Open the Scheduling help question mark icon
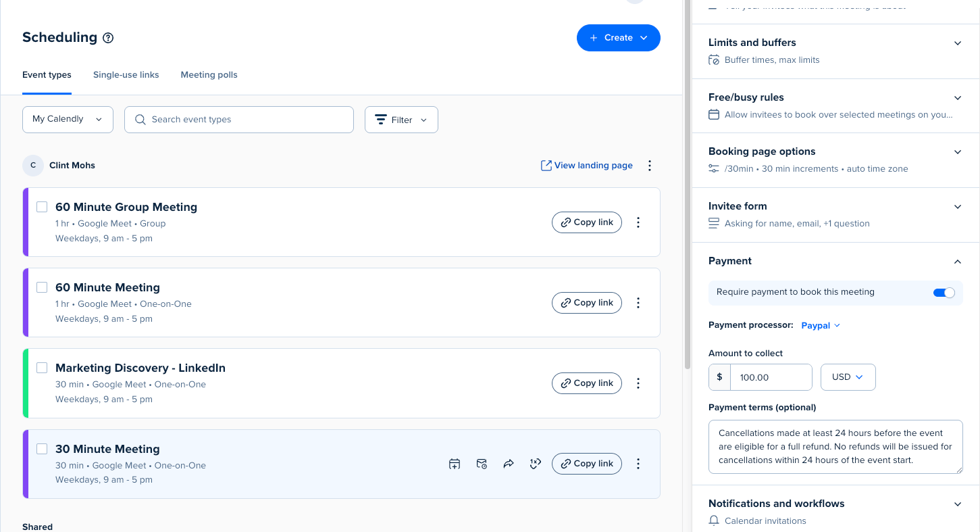The height and width of the screenshot is (532, 980). pos(108,38)
